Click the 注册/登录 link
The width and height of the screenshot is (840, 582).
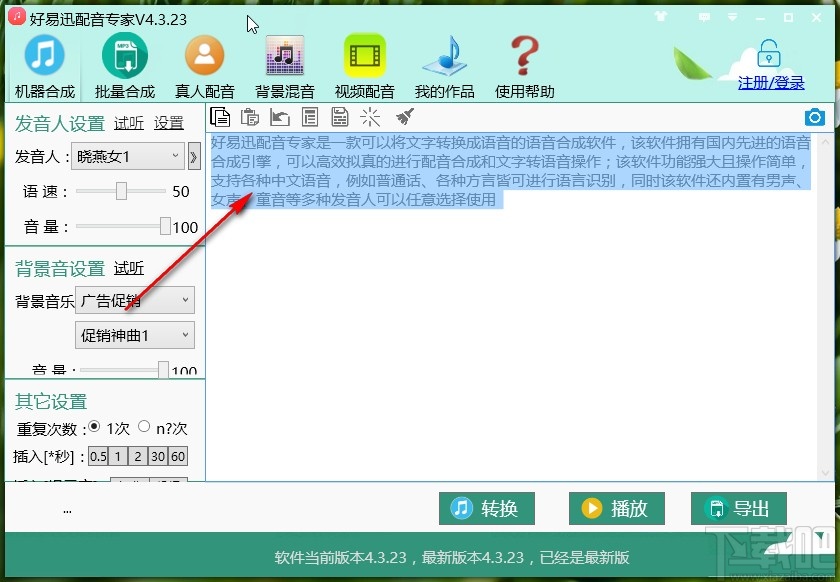(x=771, y=83)
